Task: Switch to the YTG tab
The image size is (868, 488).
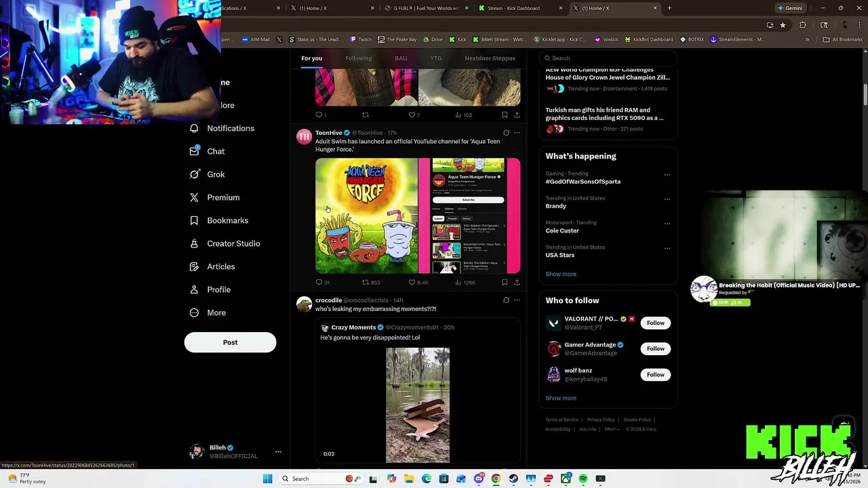Action: tap(436, 58)
